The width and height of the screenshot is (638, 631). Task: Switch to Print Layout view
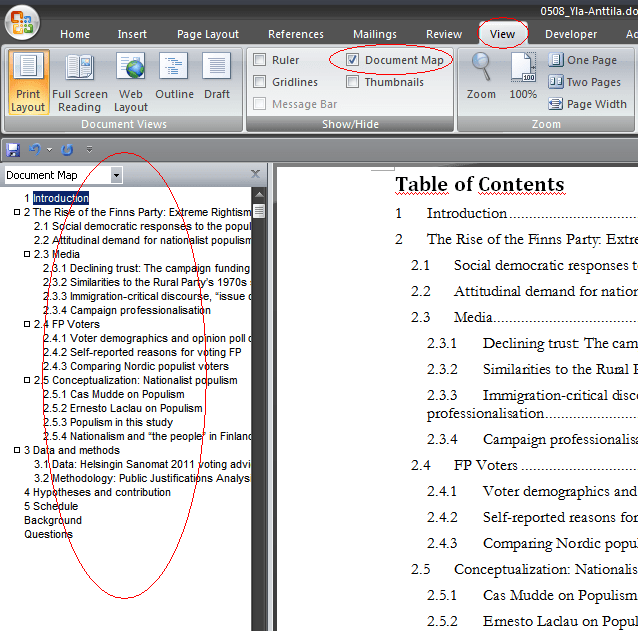[28, 83]
